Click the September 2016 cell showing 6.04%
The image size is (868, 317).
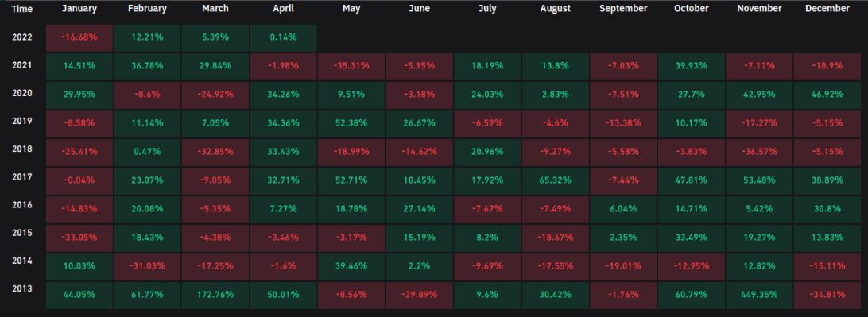623,209
